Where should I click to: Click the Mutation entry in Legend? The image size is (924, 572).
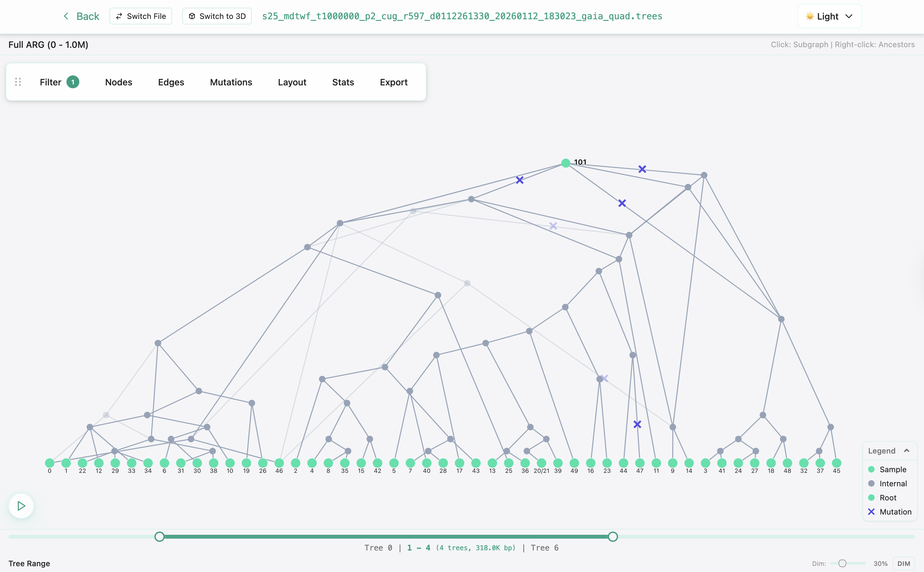(890, 512)
